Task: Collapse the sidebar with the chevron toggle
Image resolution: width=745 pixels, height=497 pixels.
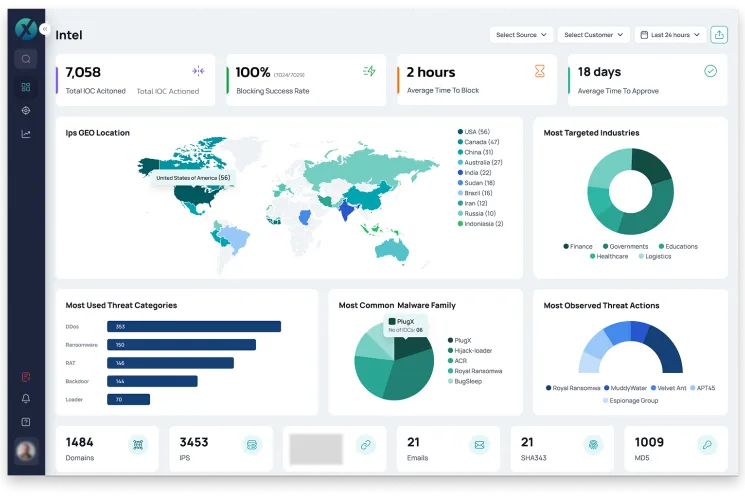Action: [x=44, y=29]
